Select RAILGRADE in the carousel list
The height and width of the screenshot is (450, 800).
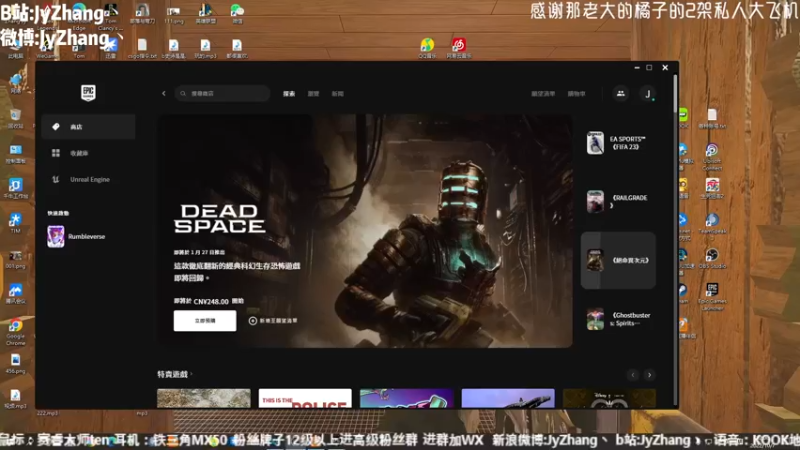coord(618,202)
